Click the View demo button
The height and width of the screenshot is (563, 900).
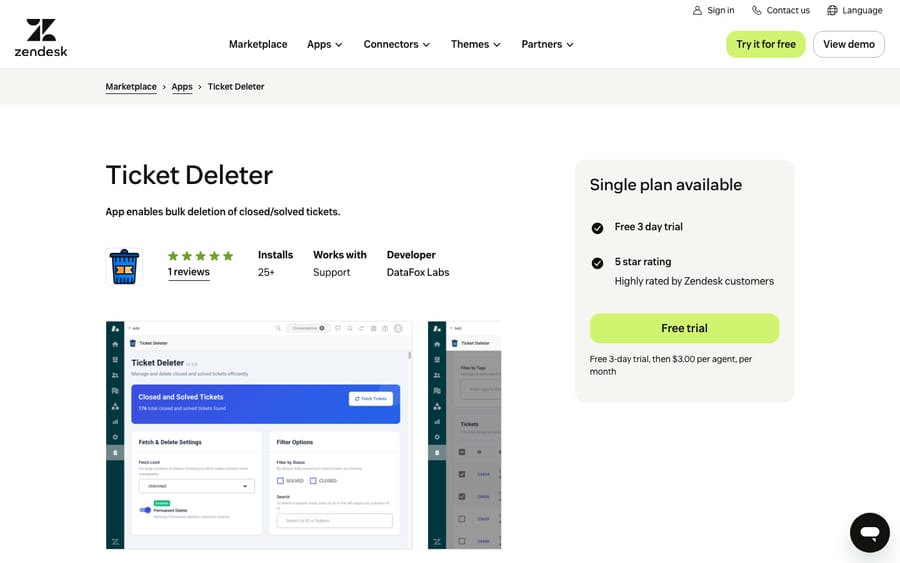pos(849,44)
